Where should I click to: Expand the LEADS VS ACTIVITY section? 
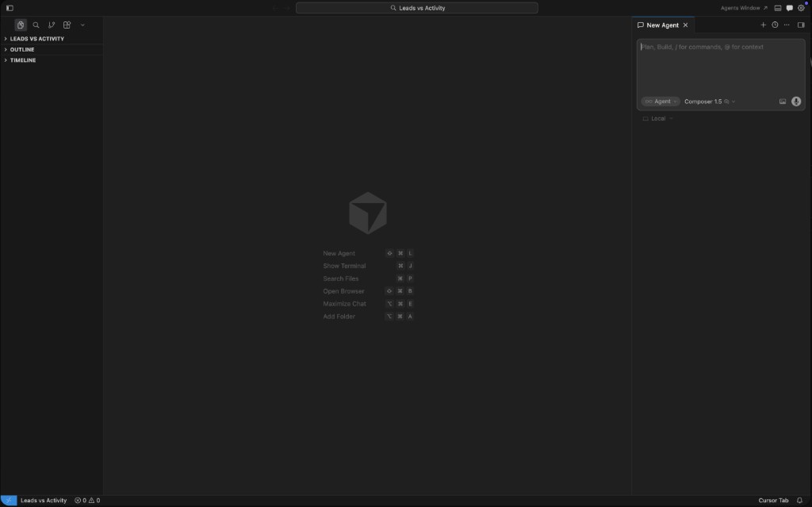(x=36, y=38)
